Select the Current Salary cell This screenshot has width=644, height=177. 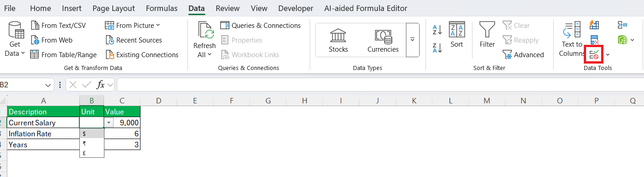(x=43, y=123)
